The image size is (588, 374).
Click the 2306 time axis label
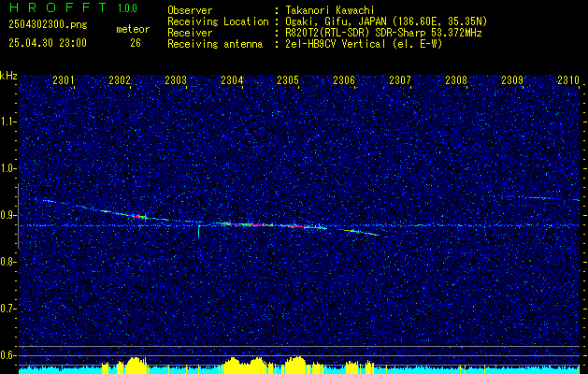pos(344,79)
